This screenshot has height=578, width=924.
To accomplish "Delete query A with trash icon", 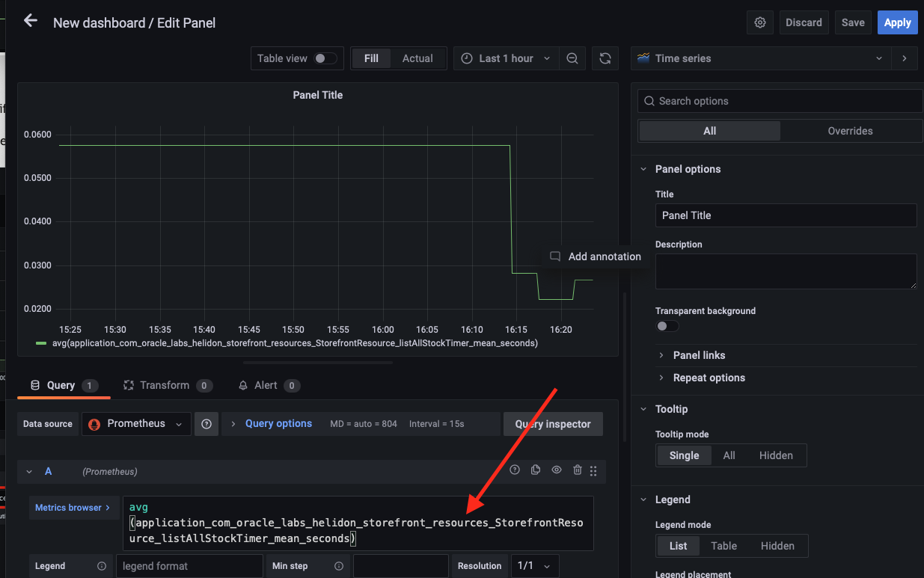I will coord(577,470).
